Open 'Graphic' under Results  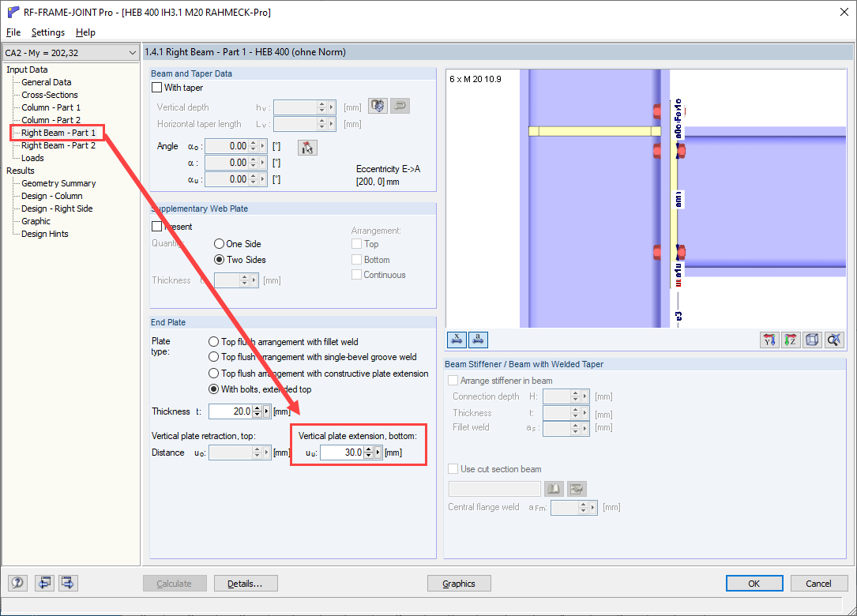coord(36,221)
